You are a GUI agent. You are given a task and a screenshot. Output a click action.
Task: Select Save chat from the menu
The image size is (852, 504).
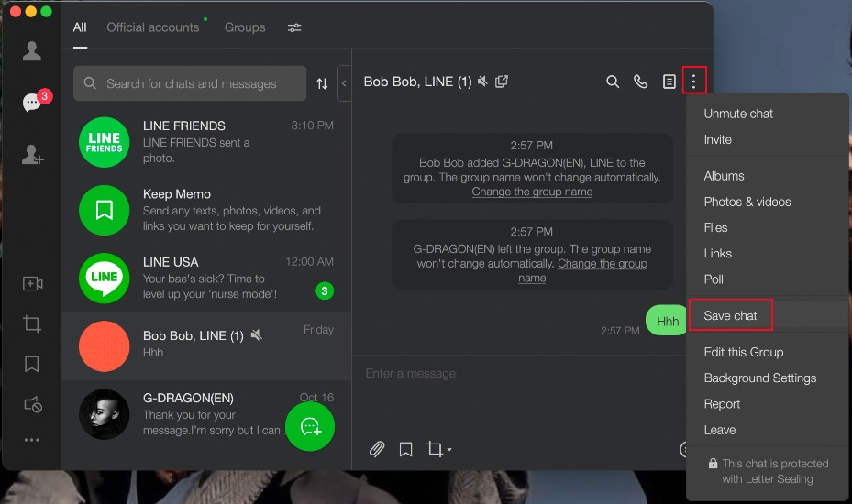[731, 315]
